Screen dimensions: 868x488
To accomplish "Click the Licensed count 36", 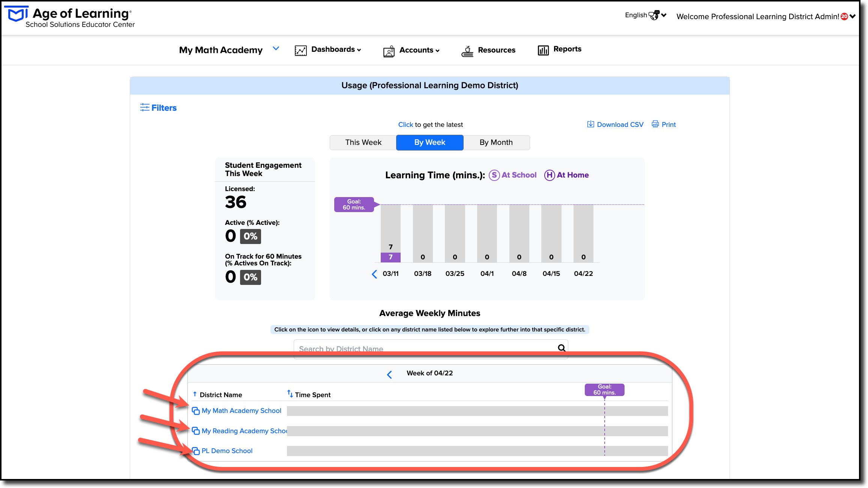I will (236, 202).
